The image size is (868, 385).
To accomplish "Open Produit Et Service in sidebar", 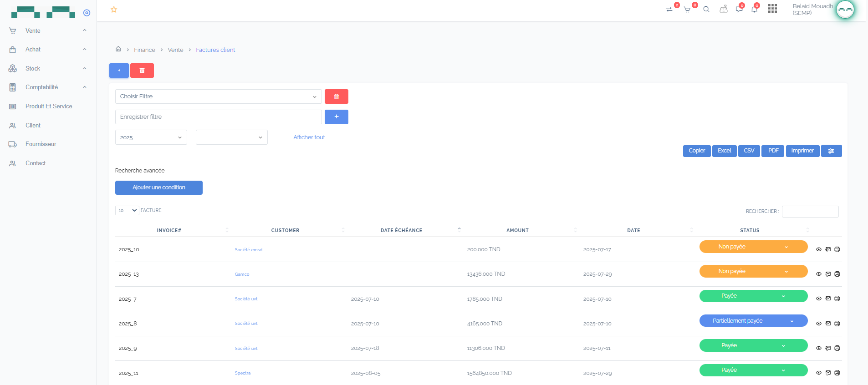I will [x=48, y=106].
